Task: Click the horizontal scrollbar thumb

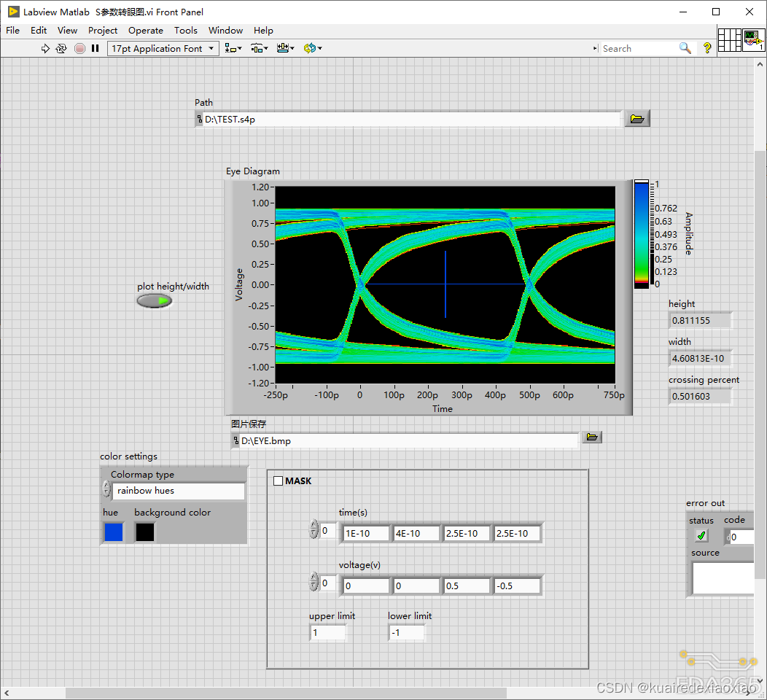Action: (x=286, y=693)
